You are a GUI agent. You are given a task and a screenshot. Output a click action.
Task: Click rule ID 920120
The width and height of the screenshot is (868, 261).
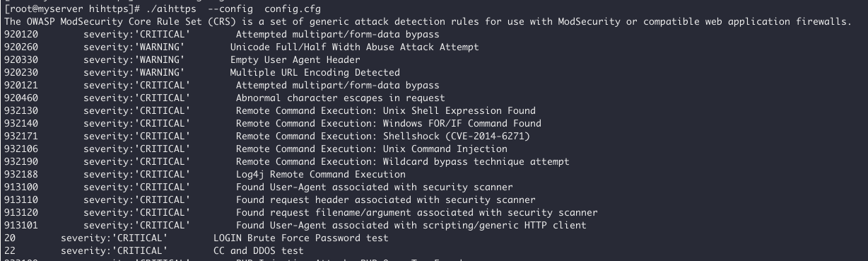20,35
